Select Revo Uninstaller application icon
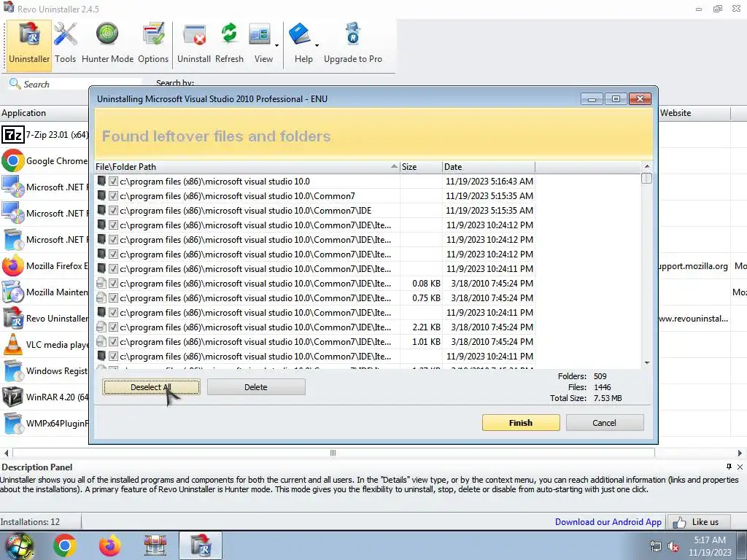Viewport: 747px width, 560px height. [12, 318]
